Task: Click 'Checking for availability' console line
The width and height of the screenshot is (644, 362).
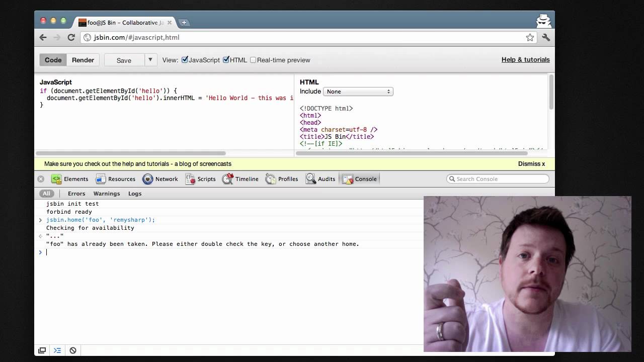Action: [x=90, y=228]
